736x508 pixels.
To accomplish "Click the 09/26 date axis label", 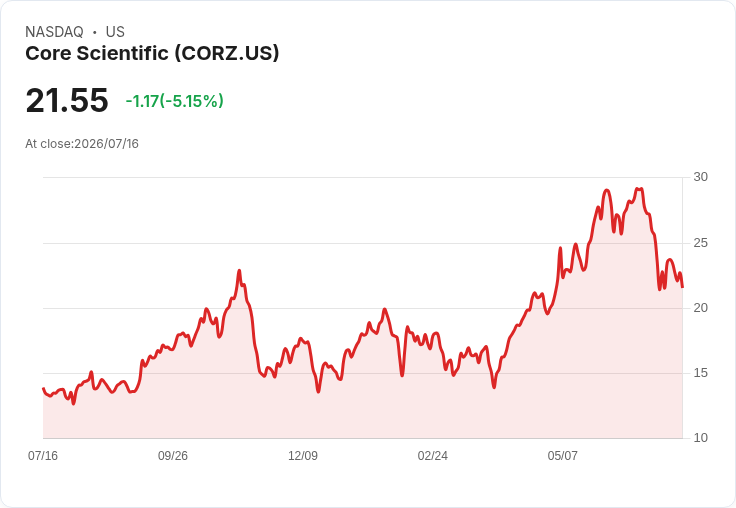I will tap(173, 455).
